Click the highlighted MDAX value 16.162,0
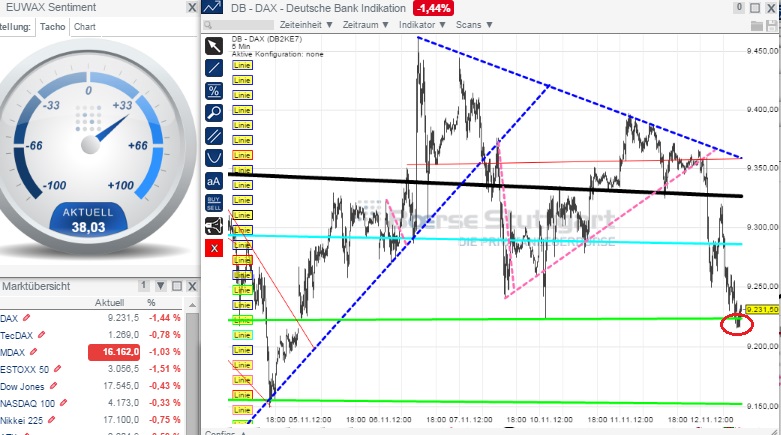 [114, 352]
